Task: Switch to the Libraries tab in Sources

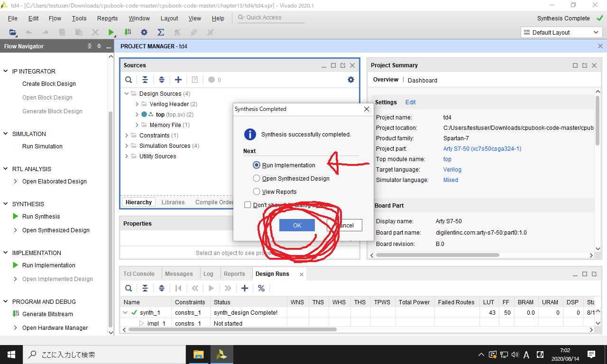Action: coord(173,202)
